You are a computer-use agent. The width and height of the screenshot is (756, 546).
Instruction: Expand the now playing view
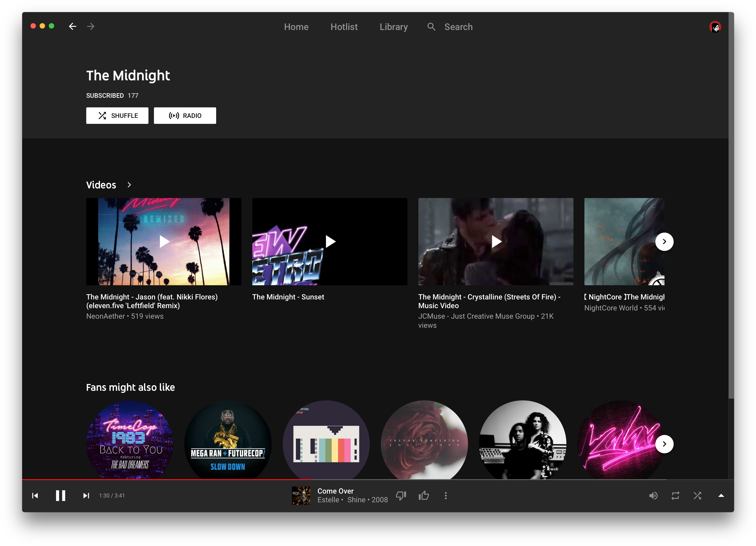(x=720, y=495)
